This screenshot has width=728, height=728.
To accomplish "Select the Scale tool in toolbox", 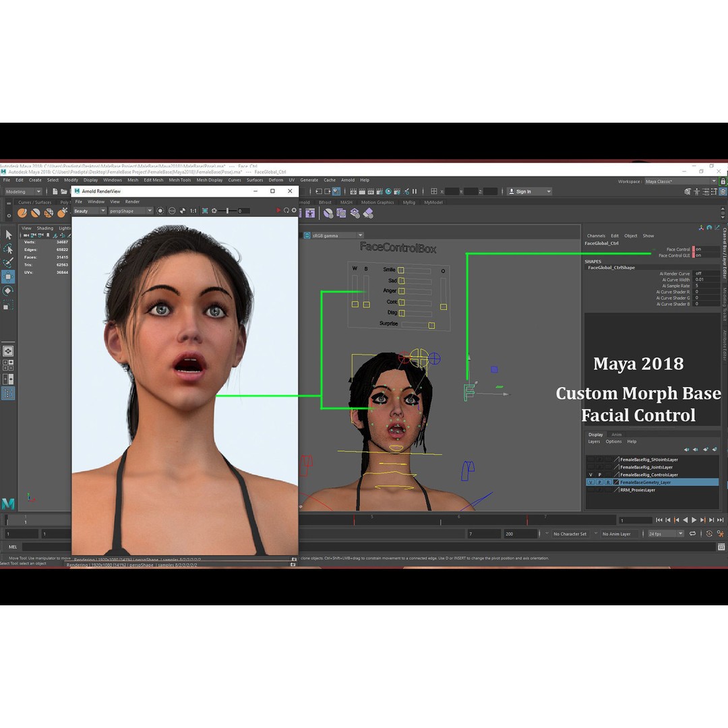I will tap(8, 305).
